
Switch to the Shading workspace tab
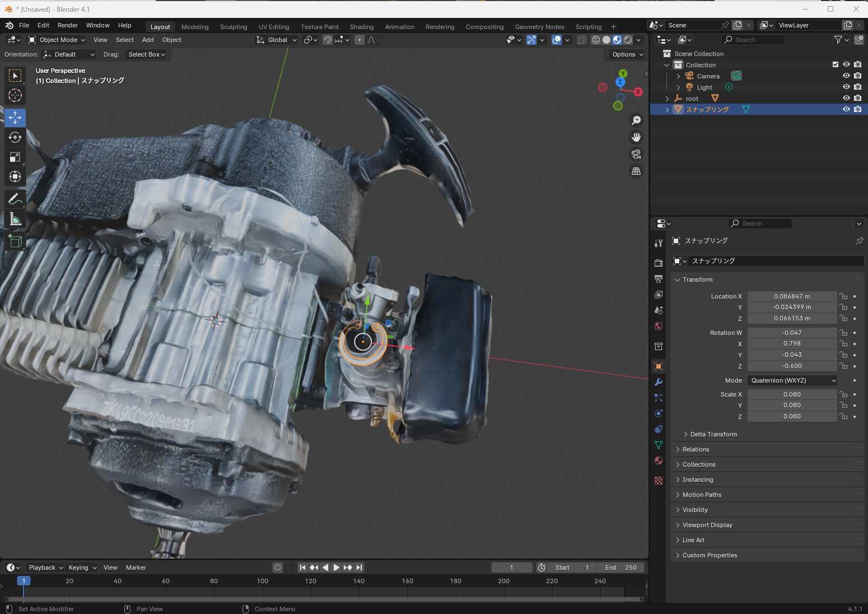[x=362, y=27]
